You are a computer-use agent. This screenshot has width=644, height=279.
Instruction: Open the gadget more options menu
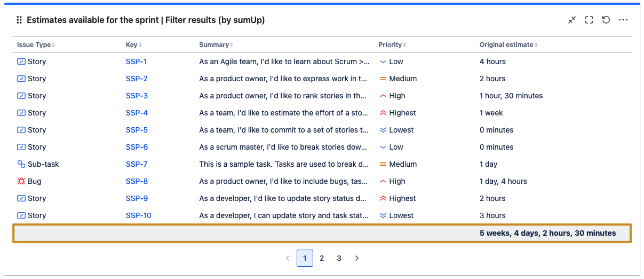tap(623, 20)
